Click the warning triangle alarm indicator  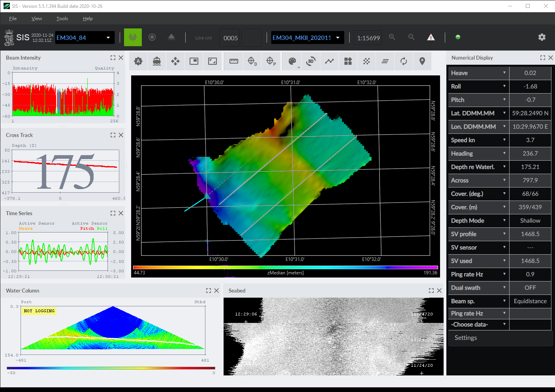431,37
